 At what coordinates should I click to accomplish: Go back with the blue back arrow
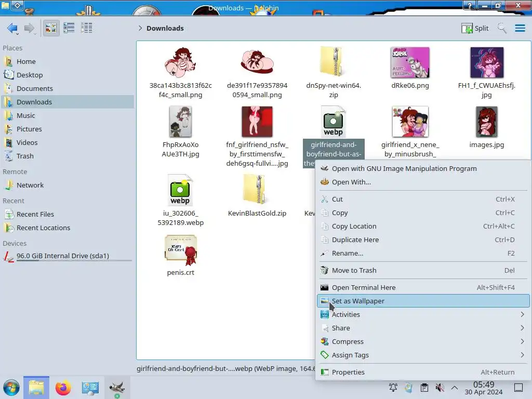[12, 28]
